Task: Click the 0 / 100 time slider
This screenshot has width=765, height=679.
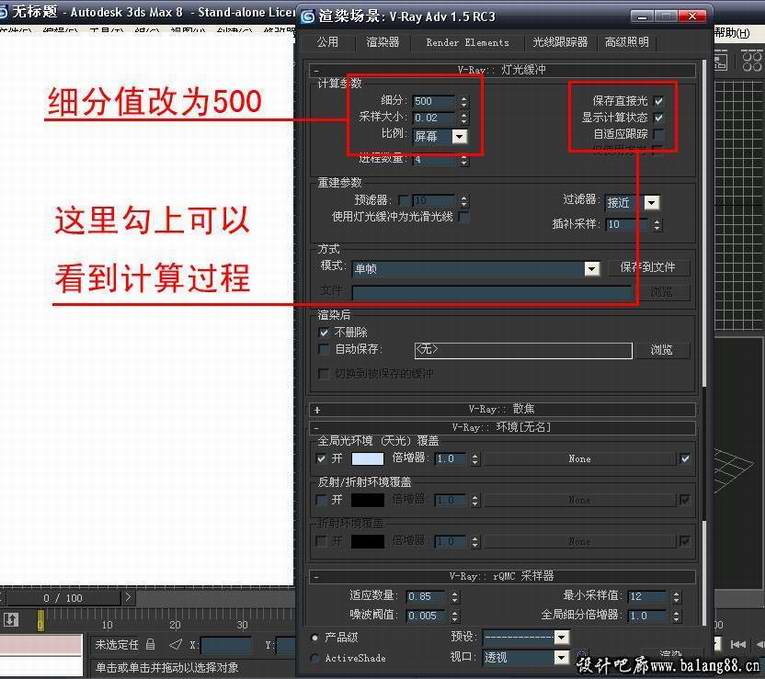Action: (x=63, y=598)
